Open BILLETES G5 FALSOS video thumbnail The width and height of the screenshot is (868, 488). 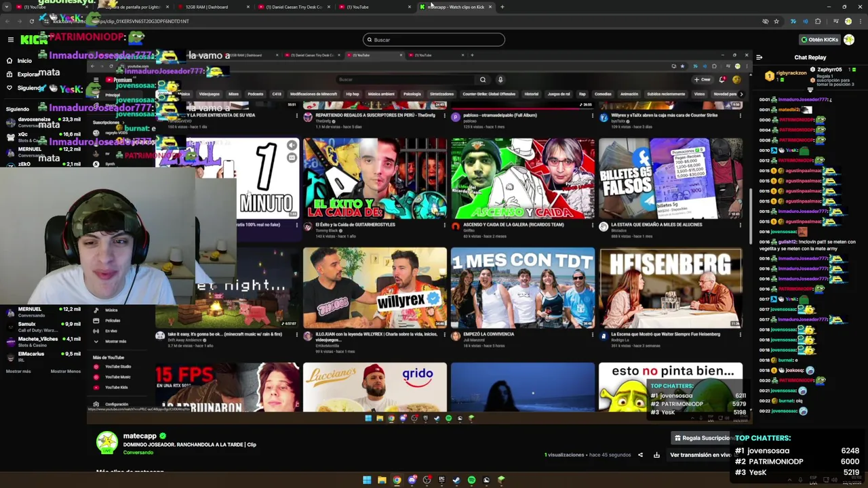(671, 178)
